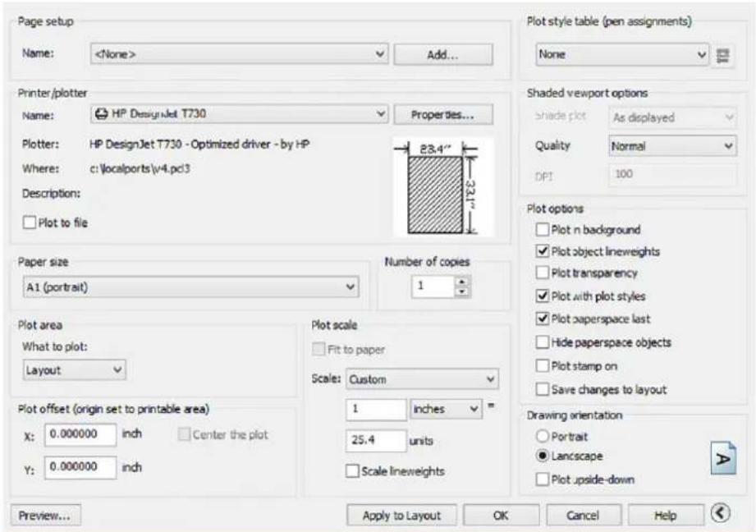Enable the Plot to file checkbox
Screen dimensions: 756x532
pyautogui.click(x=30, y=222)
